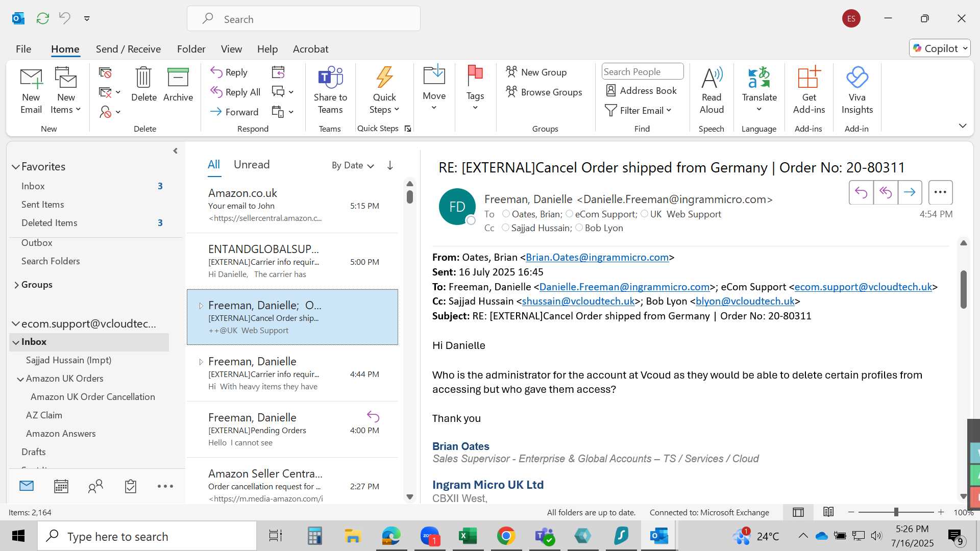
Task: Click the Read Aloud icon
Action: [x=712, y=78]
